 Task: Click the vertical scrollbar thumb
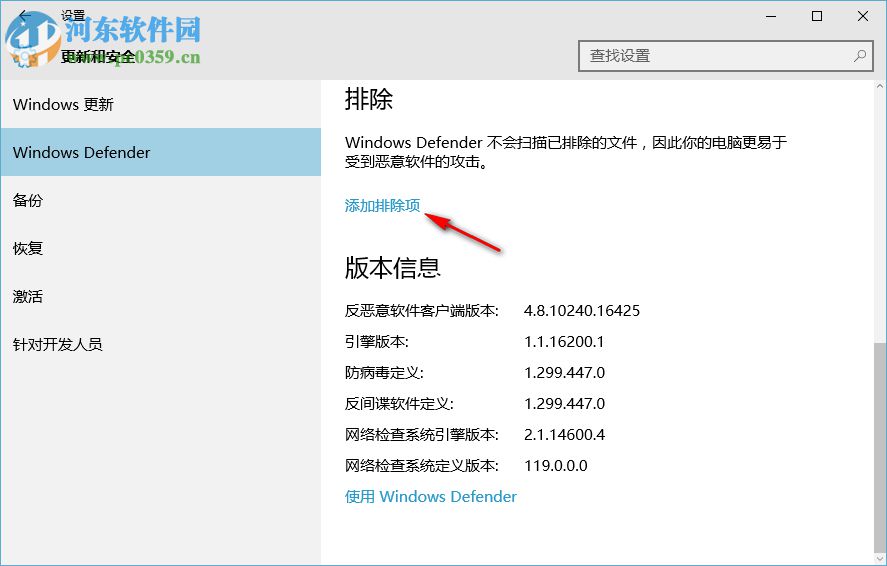[880, 447]
